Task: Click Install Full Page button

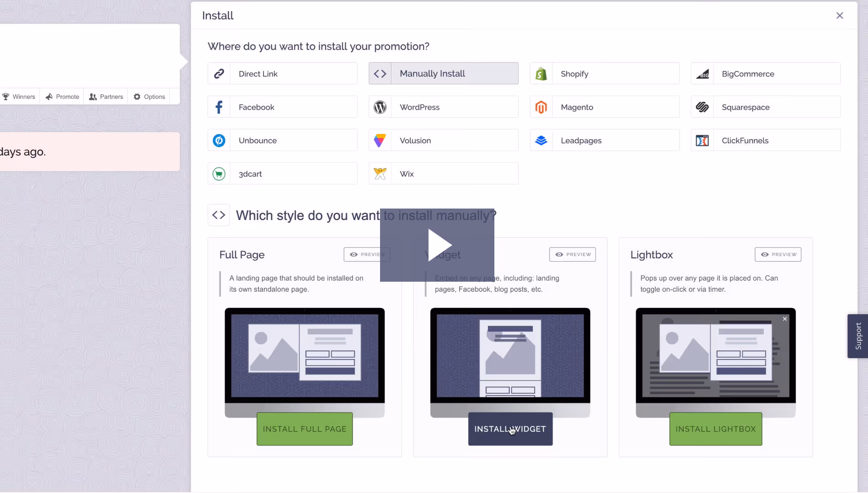Action: pyautogui.click(x=304, y=429)
